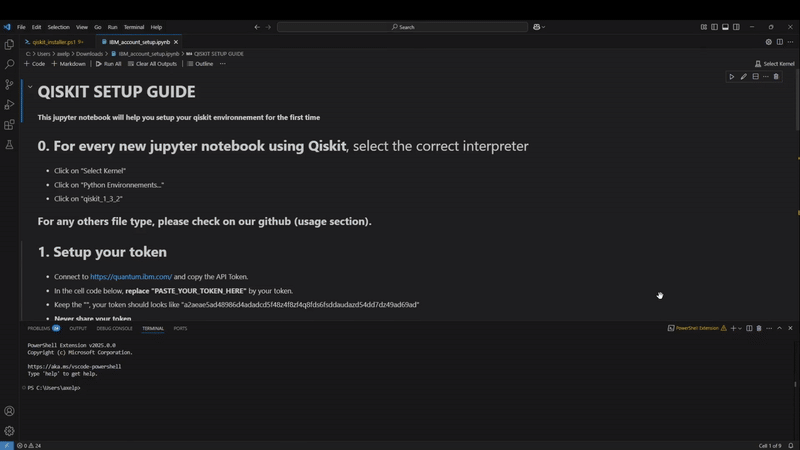Add a new Markdown cell
The height and width of the screenshot is (450, 800).
pyautogui.click(x=68, y=64)
